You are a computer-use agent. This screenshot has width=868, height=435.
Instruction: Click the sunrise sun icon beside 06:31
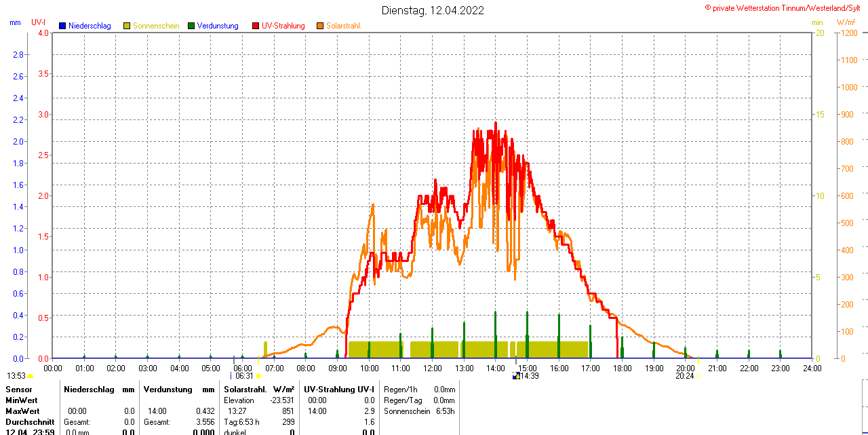click(x=258, y=376)
